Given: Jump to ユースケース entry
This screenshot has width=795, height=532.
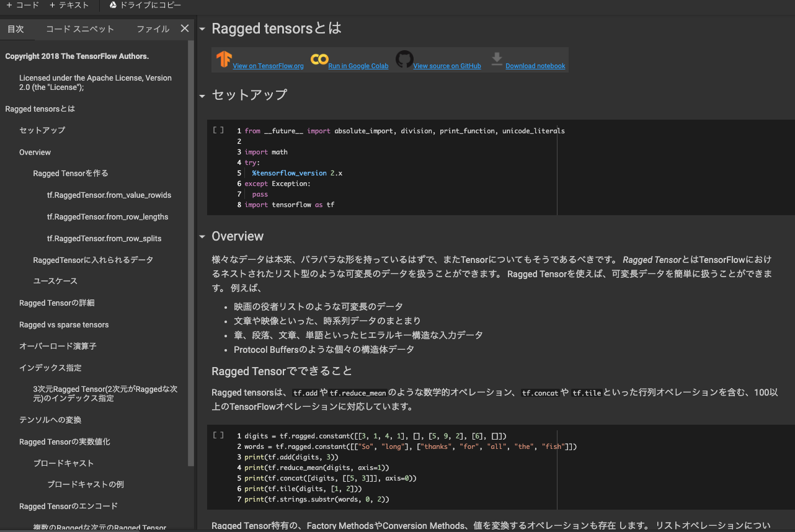Looking at the screenshot, I should point(55,282).
